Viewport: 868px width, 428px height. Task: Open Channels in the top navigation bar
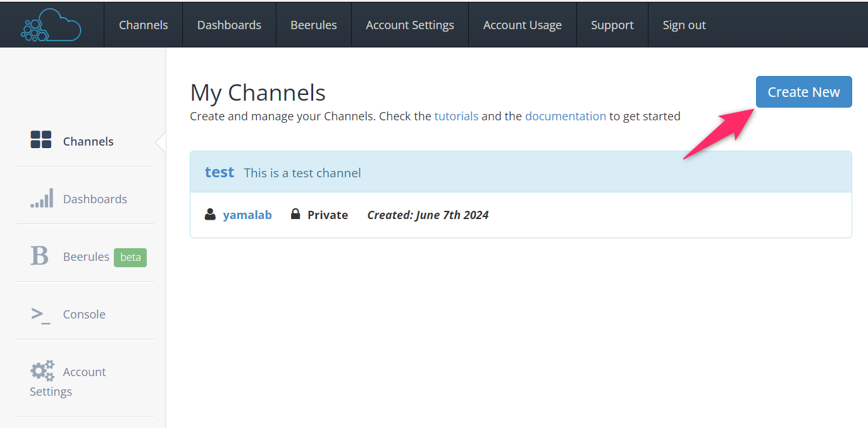144,25
